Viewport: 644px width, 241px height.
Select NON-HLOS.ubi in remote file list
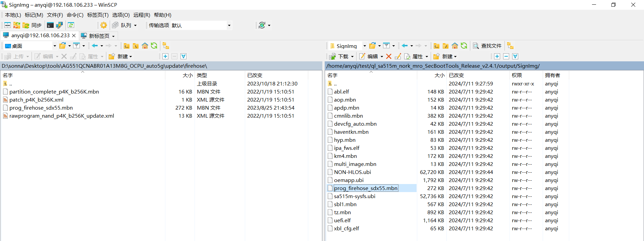point(352,172)
